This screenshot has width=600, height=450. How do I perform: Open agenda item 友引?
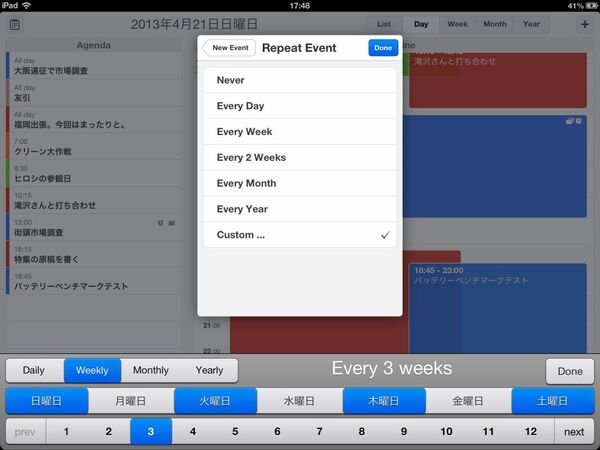point(94,93)
